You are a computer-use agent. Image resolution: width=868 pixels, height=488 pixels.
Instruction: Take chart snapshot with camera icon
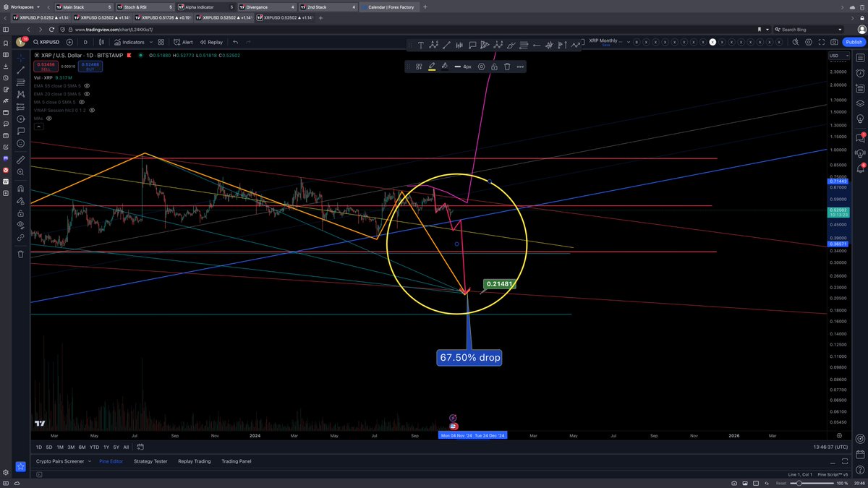pyautogui.click(x=834, y=42)
